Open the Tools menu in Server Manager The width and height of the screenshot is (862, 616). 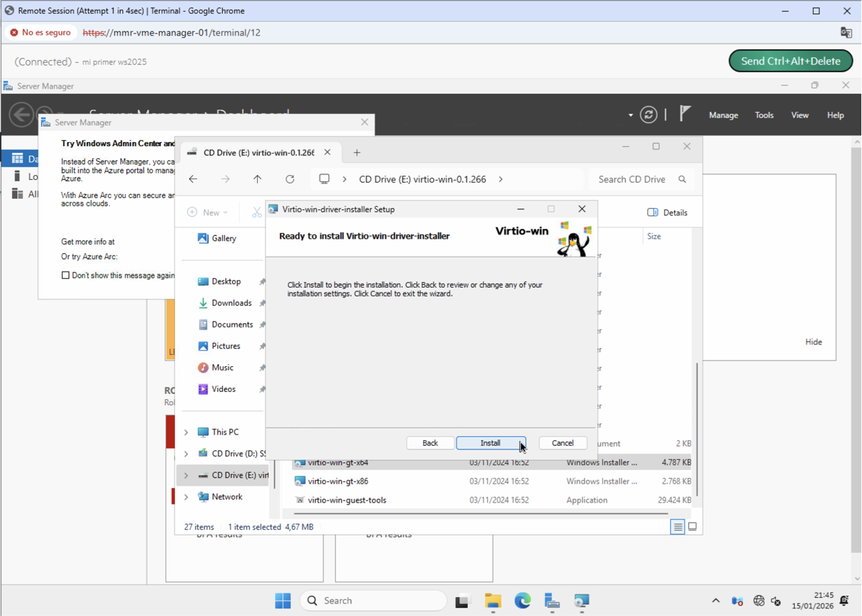[x=763, y=114]
